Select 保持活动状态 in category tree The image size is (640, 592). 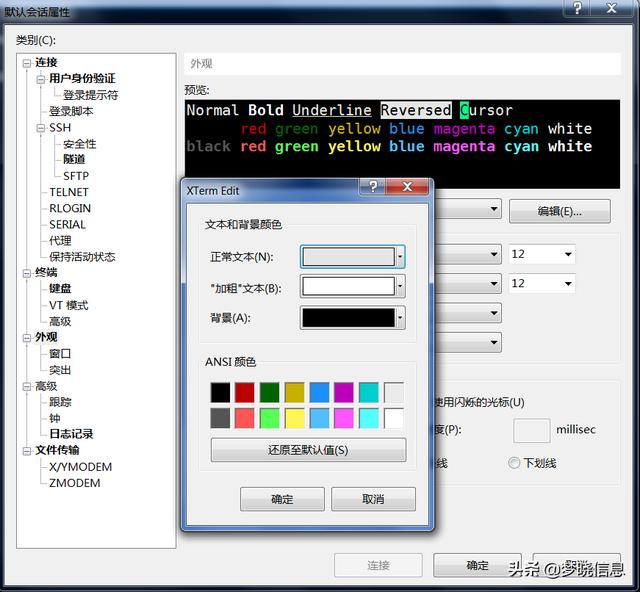click(82, 257)
